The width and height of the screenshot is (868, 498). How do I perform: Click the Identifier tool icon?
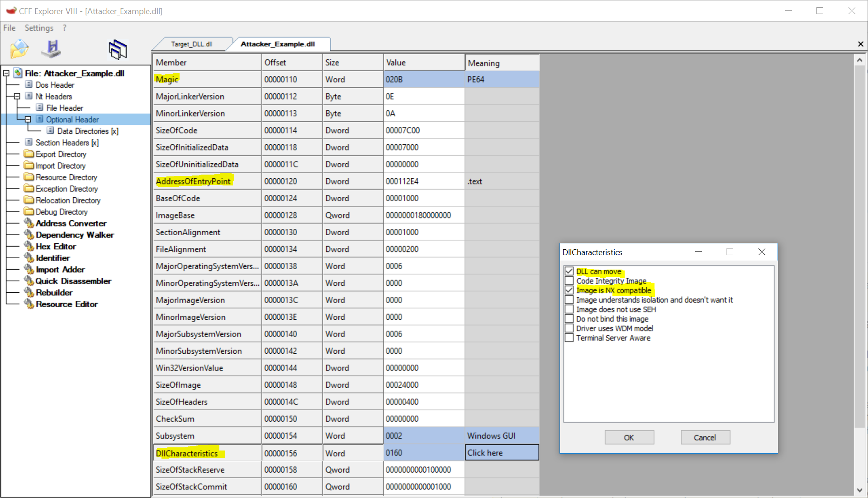click(29, 257)
